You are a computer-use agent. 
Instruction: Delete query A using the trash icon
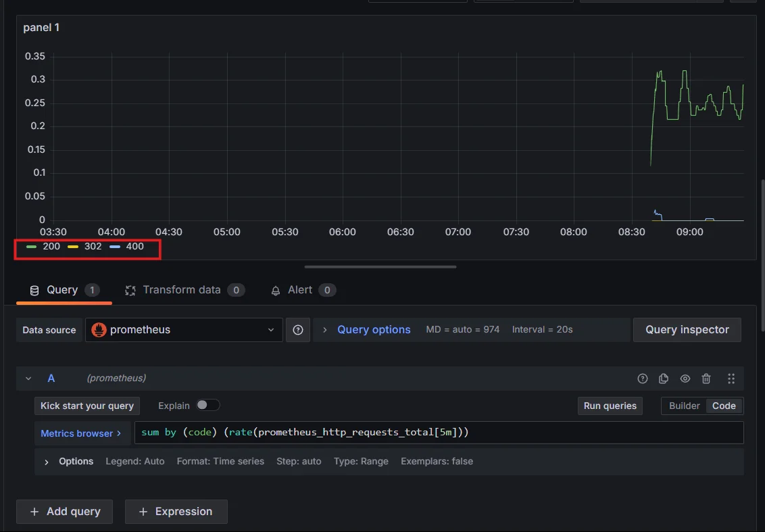(x=706, y=379)
